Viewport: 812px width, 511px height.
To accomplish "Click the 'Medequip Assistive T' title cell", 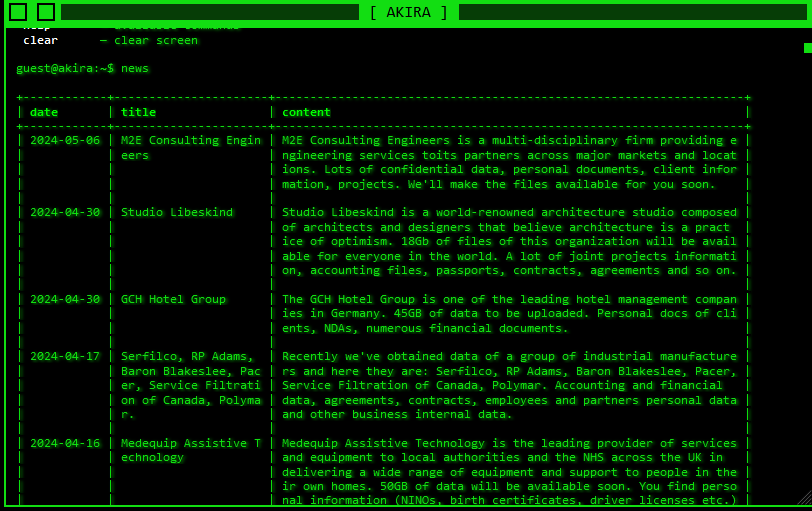I will point(191,443).
